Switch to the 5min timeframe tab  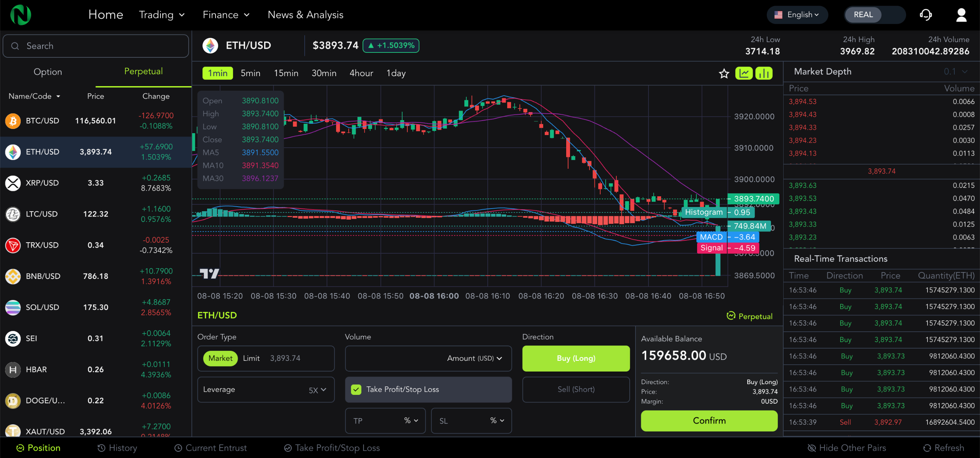250,73
